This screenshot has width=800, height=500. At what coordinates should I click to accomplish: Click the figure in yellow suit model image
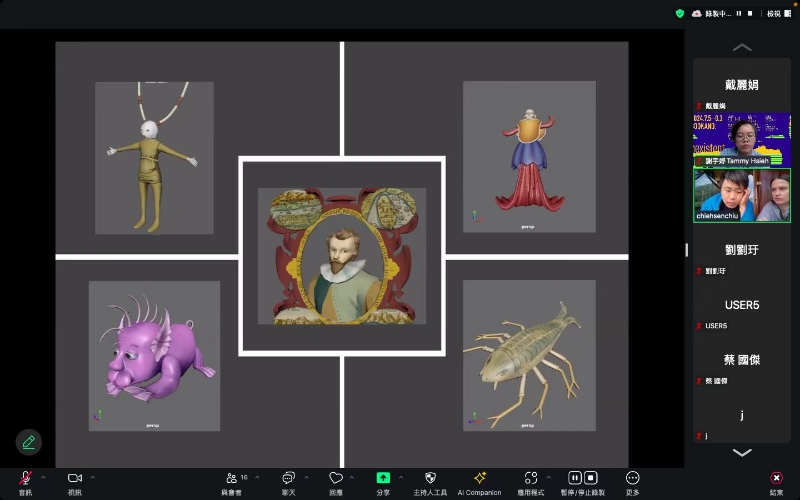pyautogui.click(x=154, y=158)
